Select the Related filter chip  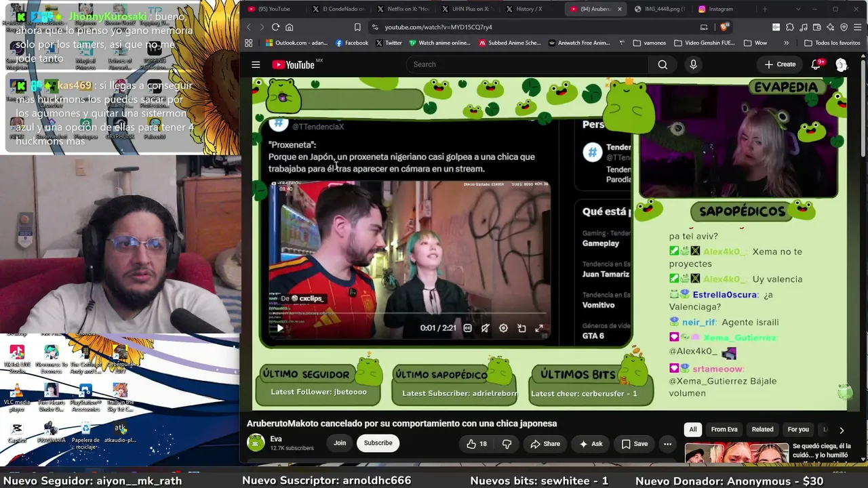point(762,430)
